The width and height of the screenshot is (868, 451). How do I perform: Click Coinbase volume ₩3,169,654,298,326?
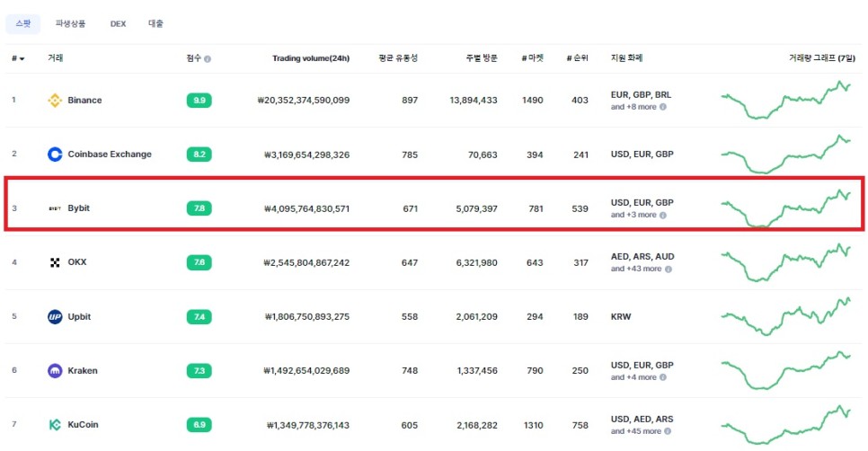[x=306, y=155]
